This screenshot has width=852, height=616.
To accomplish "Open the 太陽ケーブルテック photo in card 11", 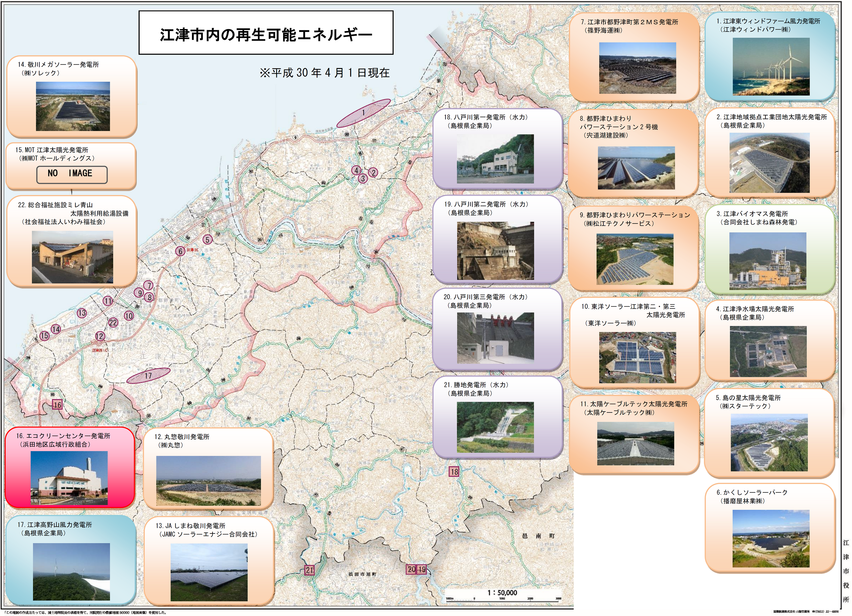I will [x=636, y=444].
